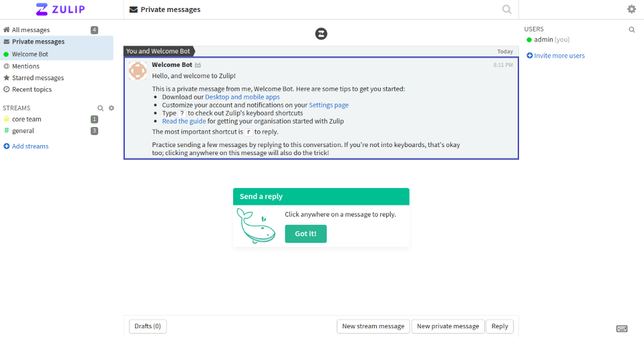Click the USERS section heading

point(534,29)
